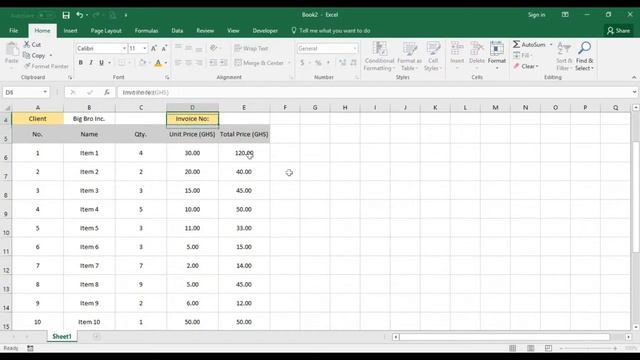This screenshot has width=640, height=360.
Task: Center align text horizontally icon
Action: tap(188, 63)
